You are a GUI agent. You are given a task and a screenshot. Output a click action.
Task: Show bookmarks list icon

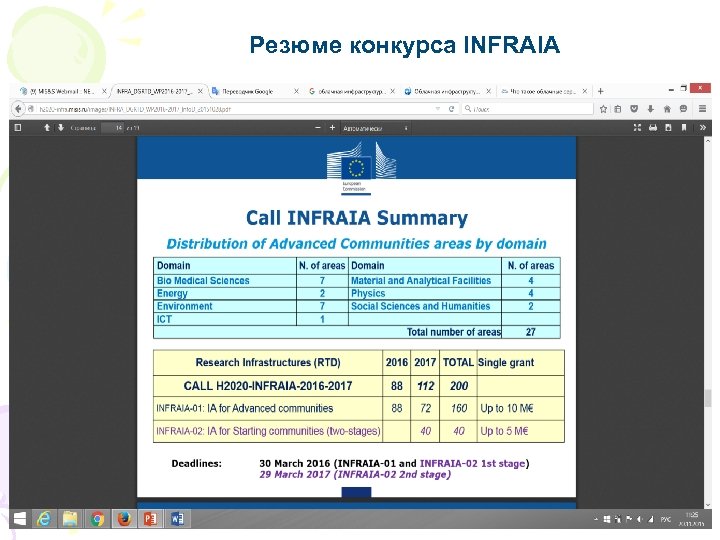(x=618, y=109)
